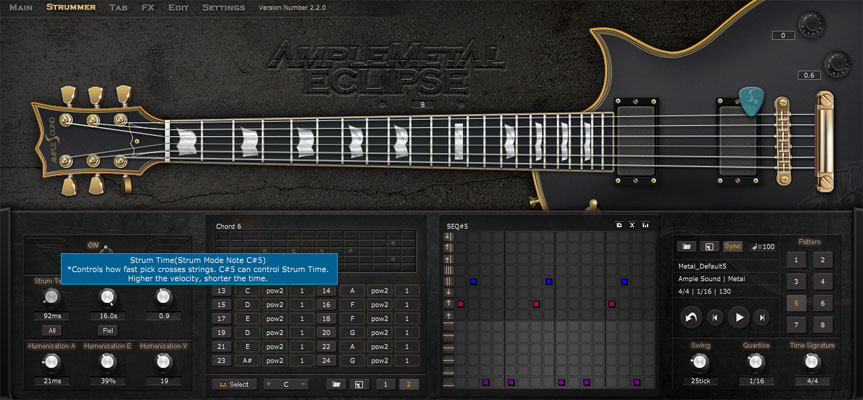Screen dimensions: 863x400
Task: Open root note G of chord 20
Action: [x=351, y=333]
